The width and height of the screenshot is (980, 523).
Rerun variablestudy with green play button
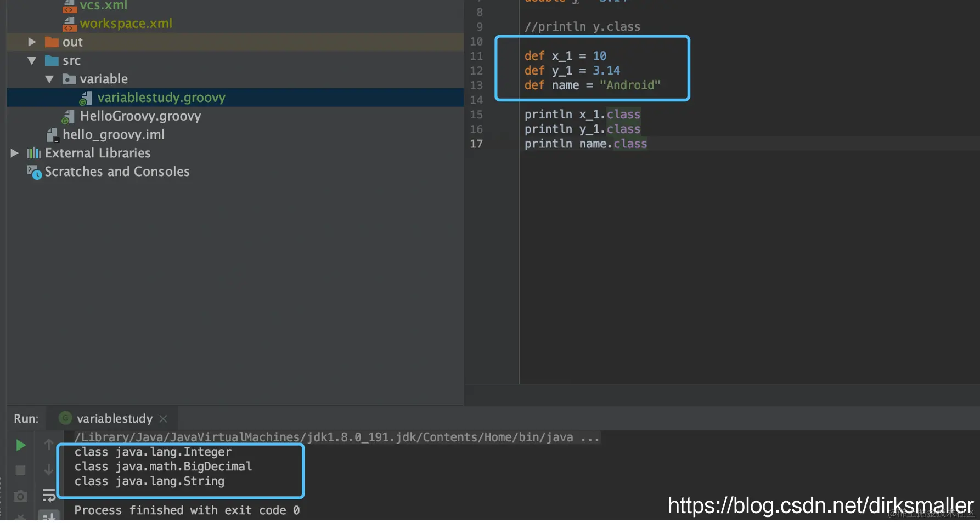click(x=20, y=445)
